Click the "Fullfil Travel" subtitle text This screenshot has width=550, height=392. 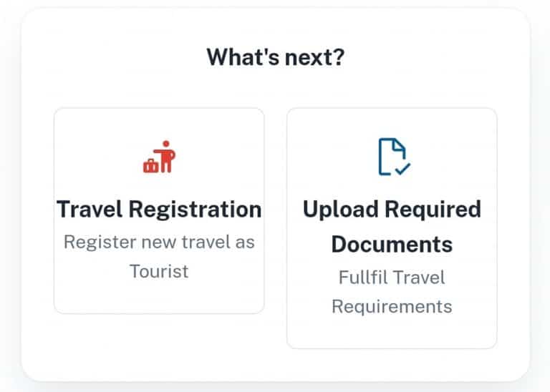tap(392, 277)
